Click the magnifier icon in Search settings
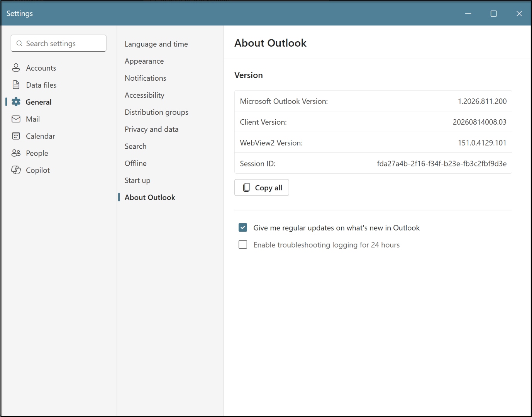 pos(19,43)
